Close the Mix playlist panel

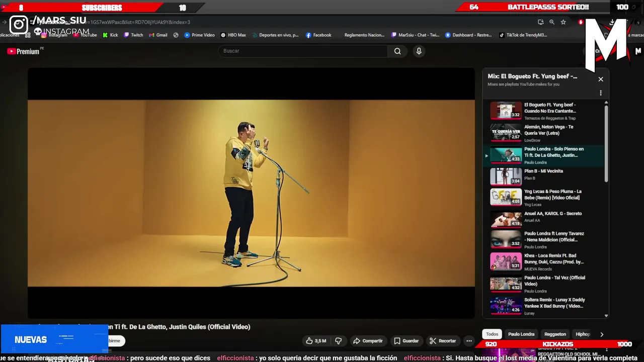click(600, 79)
